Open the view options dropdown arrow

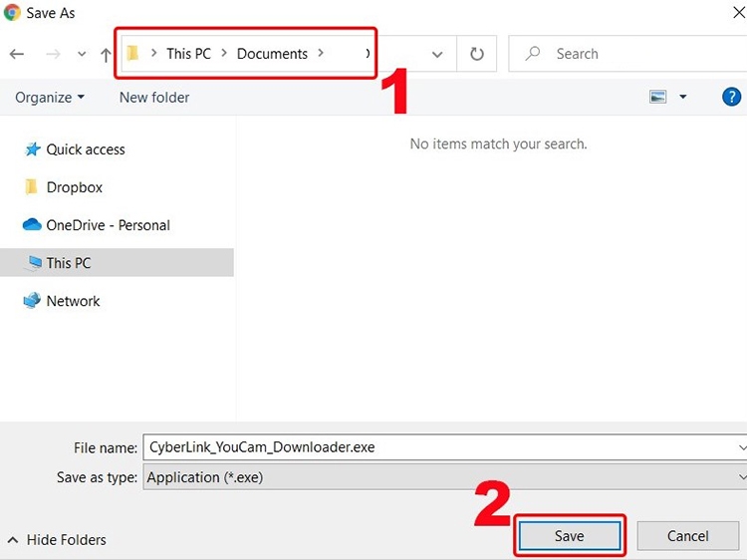tap(683, 97)
